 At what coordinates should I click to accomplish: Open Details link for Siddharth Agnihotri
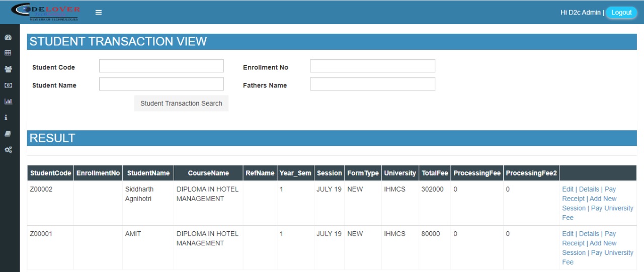point(589,189)
